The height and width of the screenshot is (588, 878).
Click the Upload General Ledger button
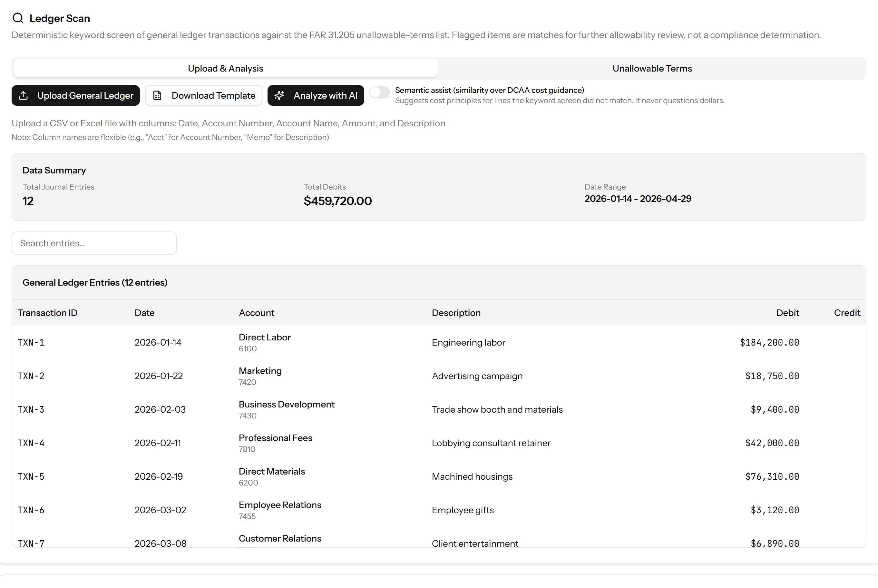pyautogui.click(x=76, y=96)
